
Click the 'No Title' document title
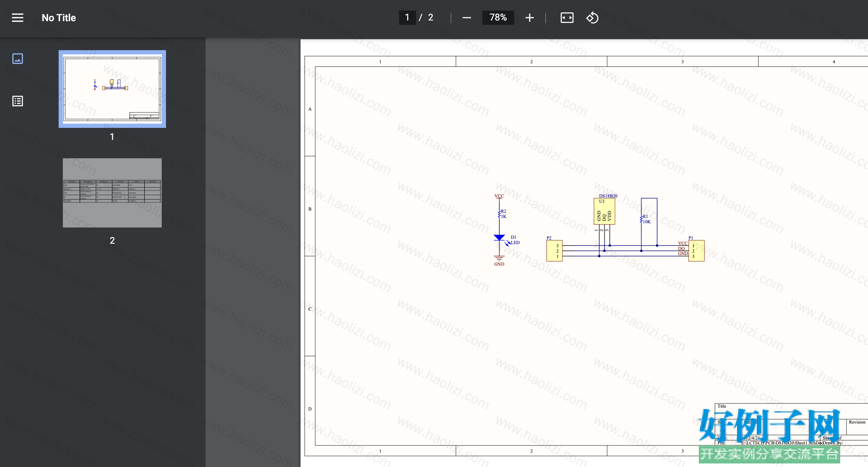(59, 18)
